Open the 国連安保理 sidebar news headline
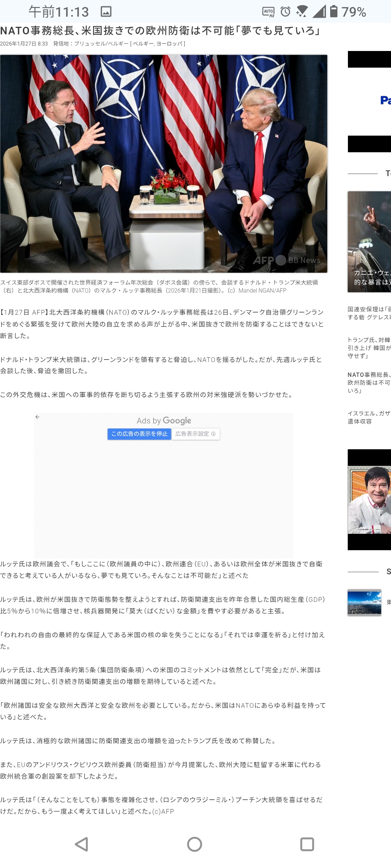Image resolution: width=391 pixels, height=868 pixels. tap(369, 313)
